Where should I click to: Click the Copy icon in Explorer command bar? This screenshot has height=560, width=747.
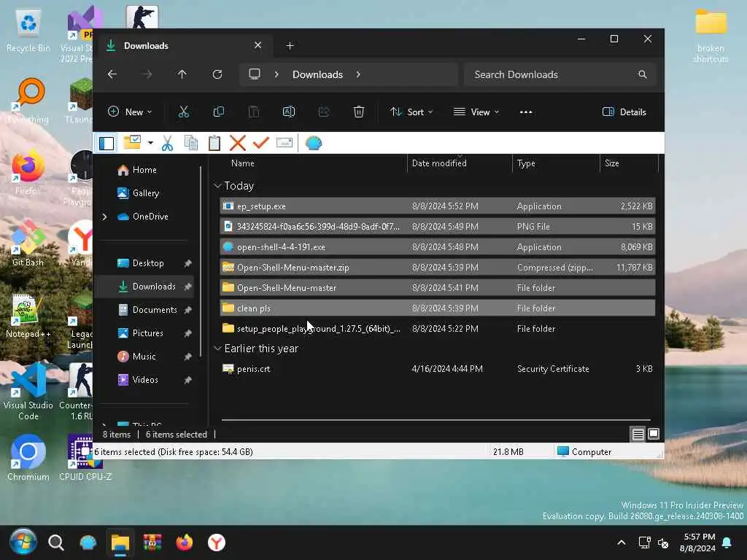click(x=219, y=112)
